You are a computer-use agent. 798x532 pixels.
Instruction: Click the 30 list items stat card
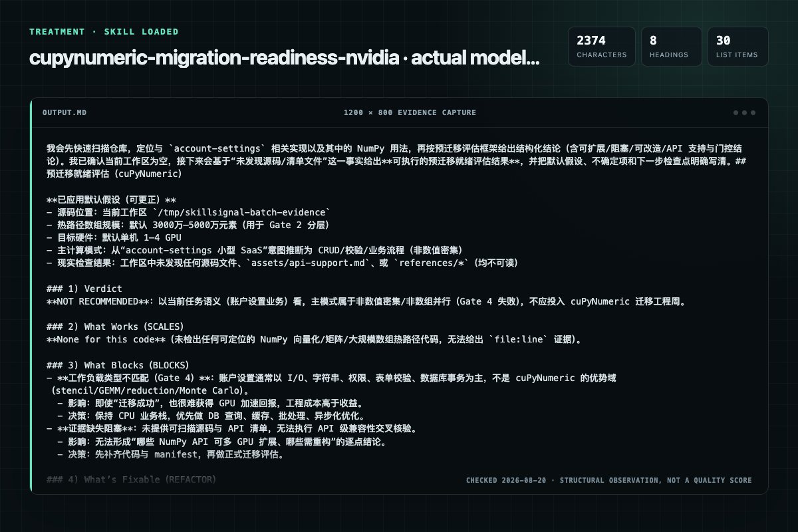pyautogui.click(x=737, y=47)
